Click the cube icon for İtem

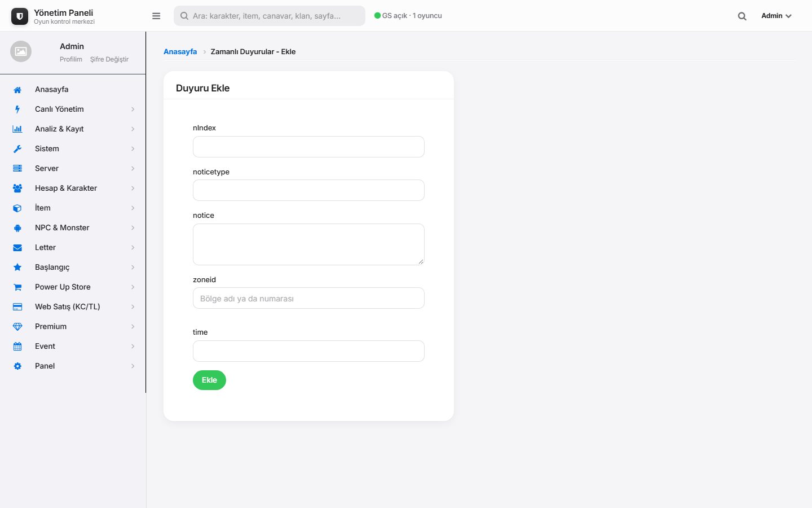17,208
